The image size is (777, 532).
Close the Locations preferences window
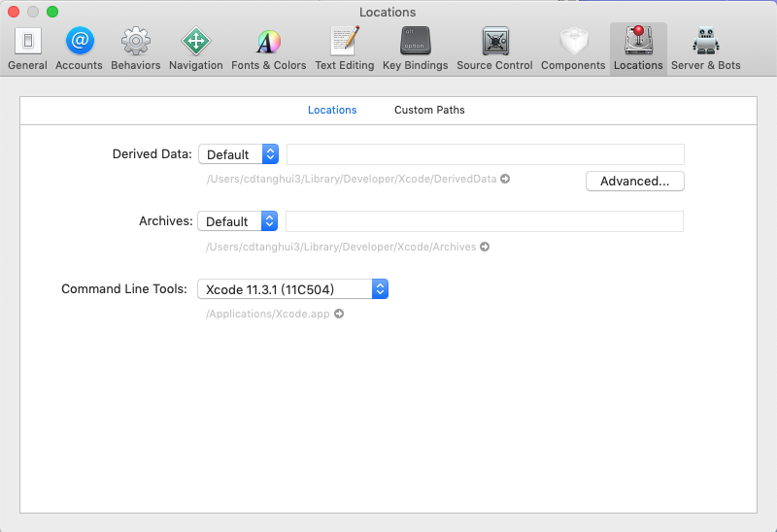click(x=14, y=12)
